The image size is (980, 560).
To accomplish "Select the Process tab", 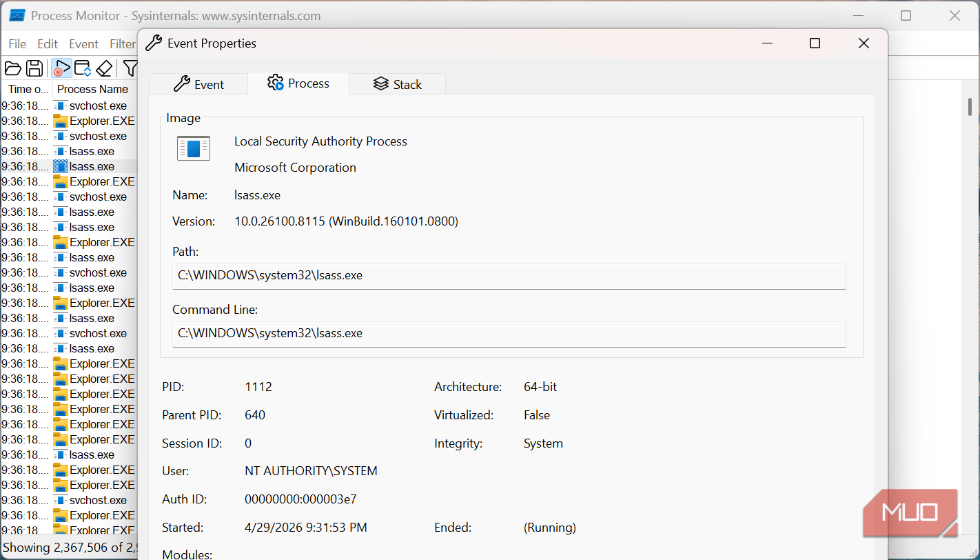I will click(298, 83).
